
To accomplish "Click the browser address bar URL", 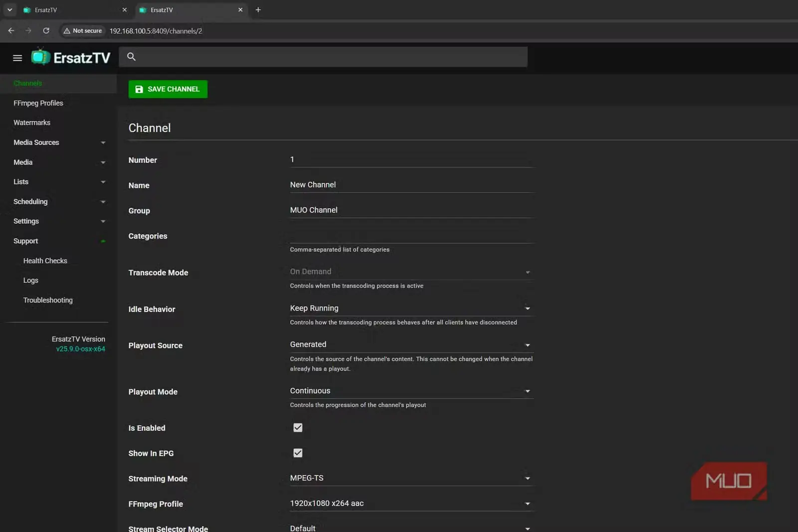I will tap(156, 31).
